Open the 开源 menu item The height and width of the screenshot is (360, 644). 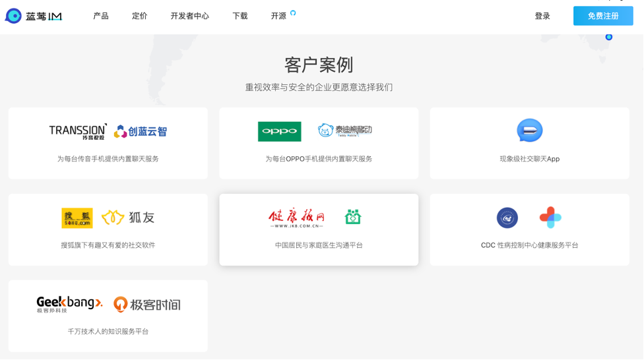coord(278,16)
